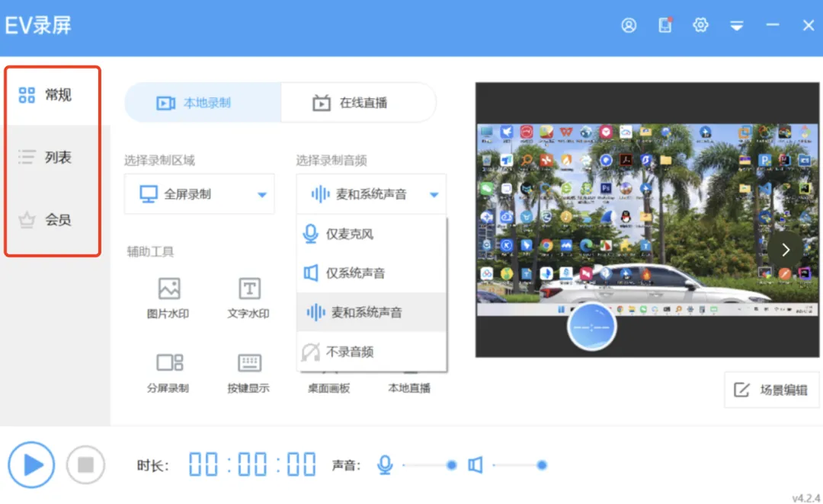Viewport: 823px width, 504px height.
Task: Open the 分屏录制 tool
Action: coord(168,373)
